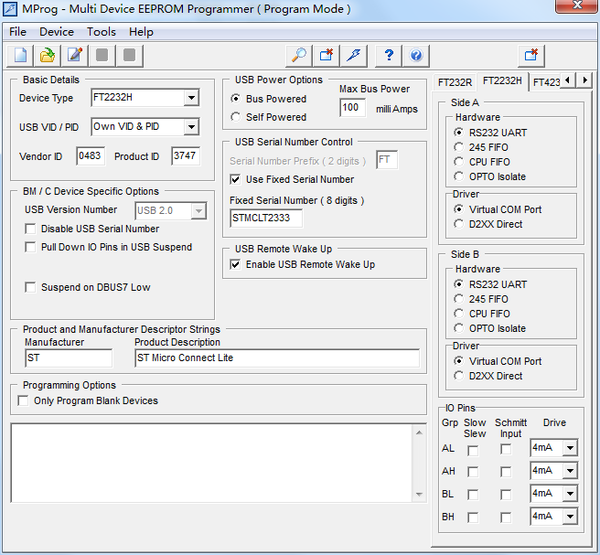
Task: Click the second greyed-out square toolbar icon
Action: (129, 56)
